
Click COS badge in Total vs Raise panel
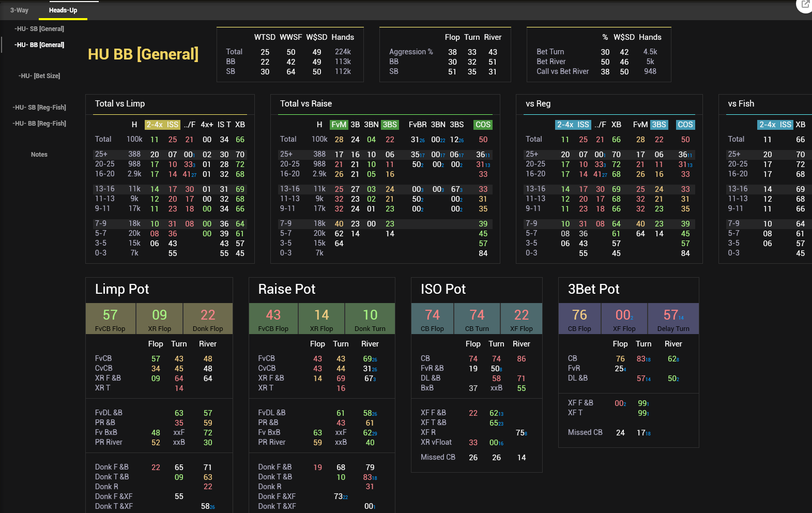(483, 125)
